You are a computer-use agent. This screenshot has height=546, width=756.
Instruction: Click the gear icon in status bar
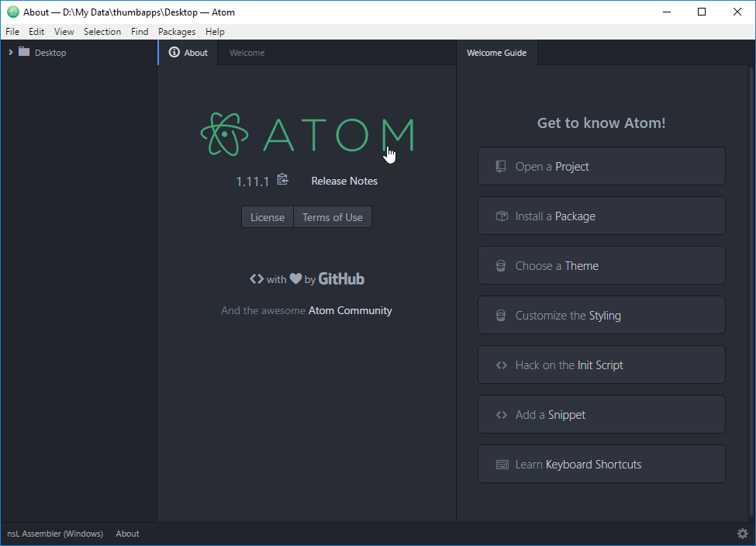click(743, 534)
